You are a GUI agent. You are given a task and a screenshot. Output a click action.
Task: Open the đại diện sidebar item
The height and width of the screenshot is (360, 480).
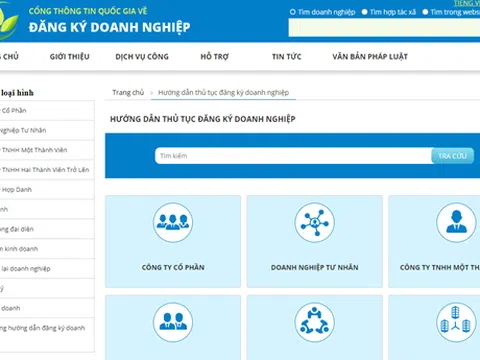point(47,229)
